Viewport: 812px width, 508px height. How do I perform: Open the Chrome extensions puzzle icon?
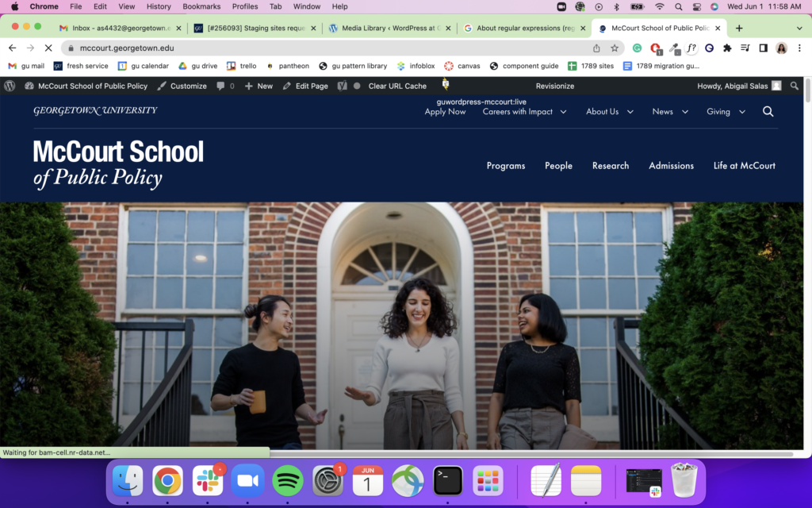(x=727, y=48)
